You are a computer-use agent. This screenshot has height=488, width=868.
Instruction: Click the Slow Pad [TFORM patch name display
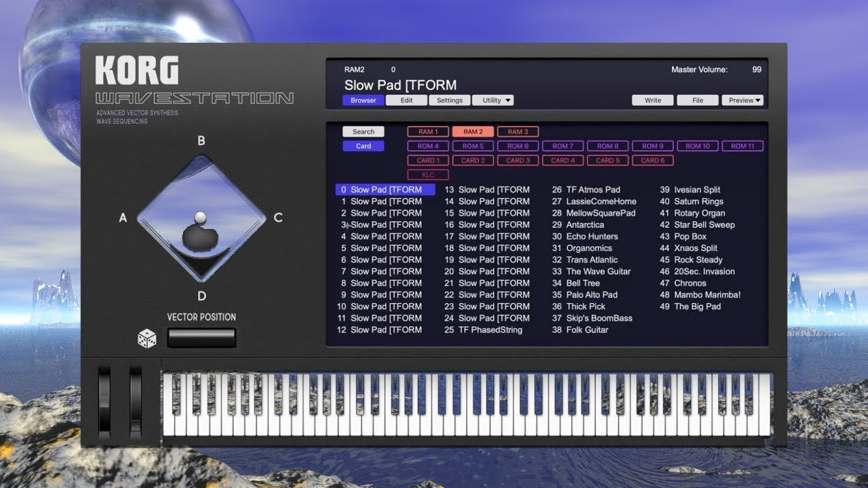(400, 85)
